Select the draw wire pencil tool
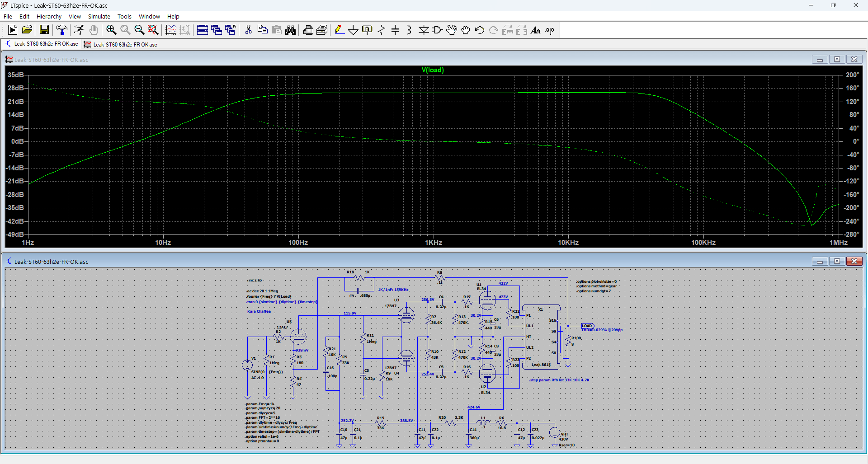 [x=340, y=30]
